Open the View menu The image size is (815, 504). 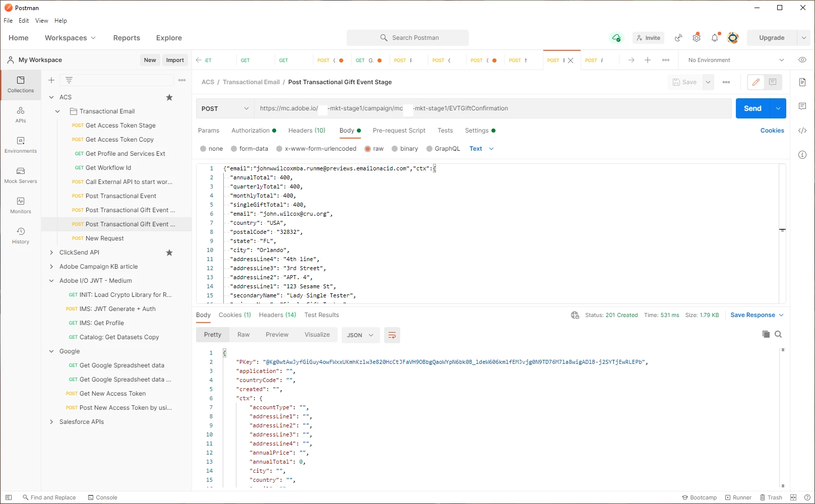pyautogui.click(x=42, y=21)
